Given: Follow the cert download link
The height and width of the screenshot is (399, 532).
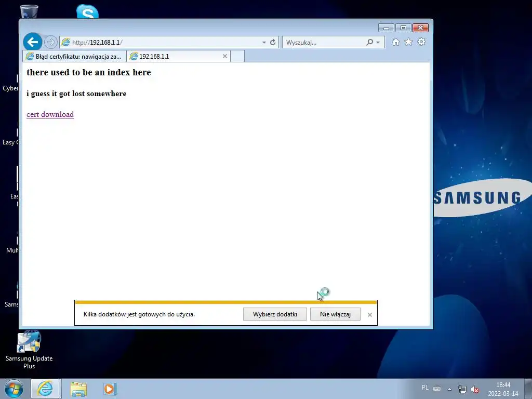Looking at the screenshot, I should (50, 114).
